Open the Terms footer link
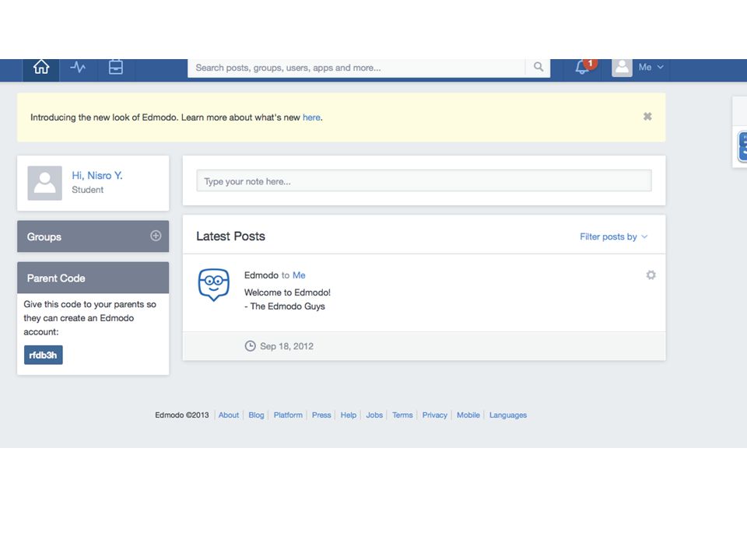The height and width of the screenshot is (560, 747). [402, 415]
